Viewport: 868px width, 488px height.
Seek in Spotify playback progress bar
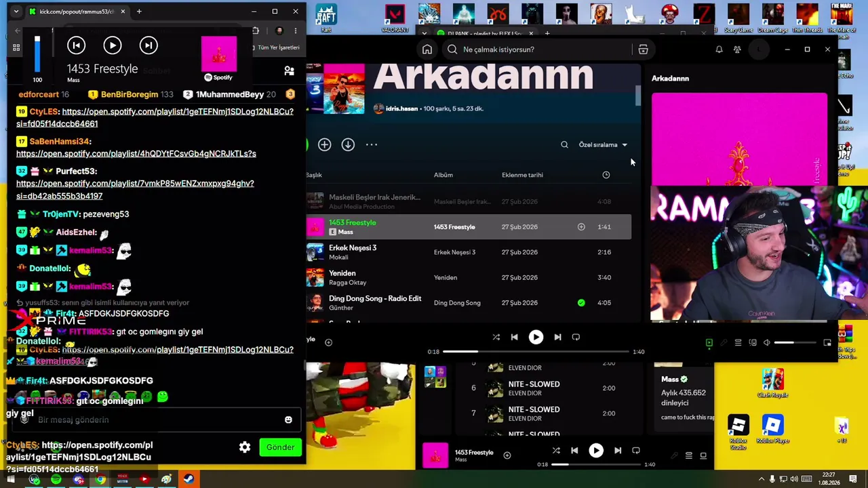(536, 352)
